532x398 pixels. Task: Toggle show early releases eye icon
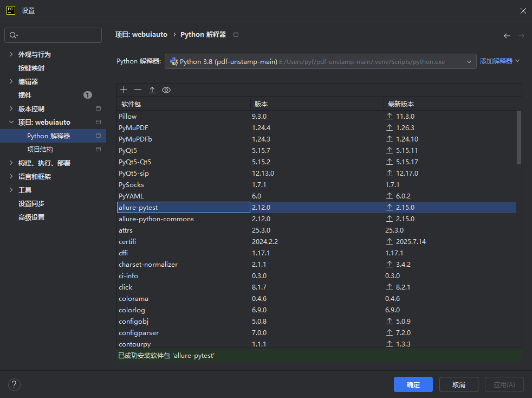(166, 90)
